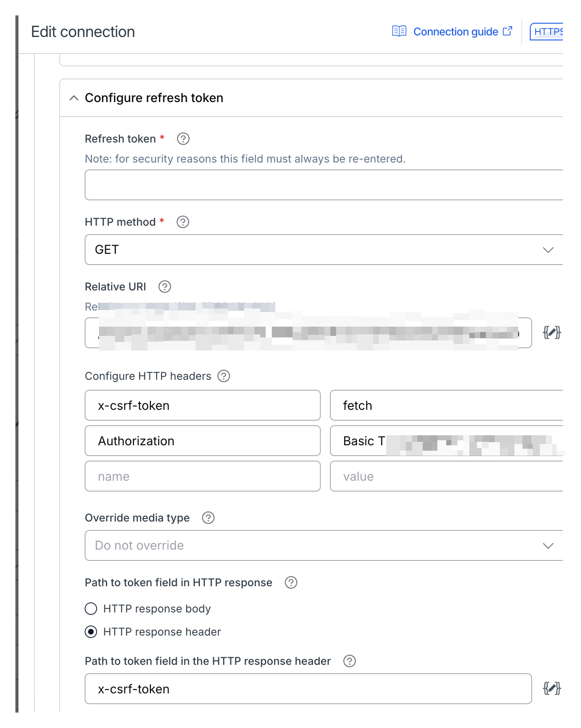581x728 pixels.
Task: Click the Refresh token input field
Action: click(x=323, y=185)
